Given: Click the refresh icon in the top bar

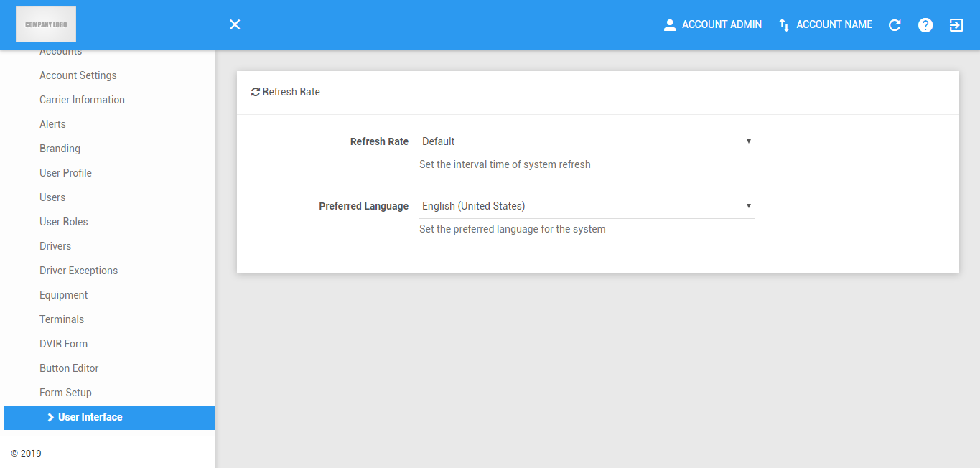Looking at the screenshot, I should [895, 25].
